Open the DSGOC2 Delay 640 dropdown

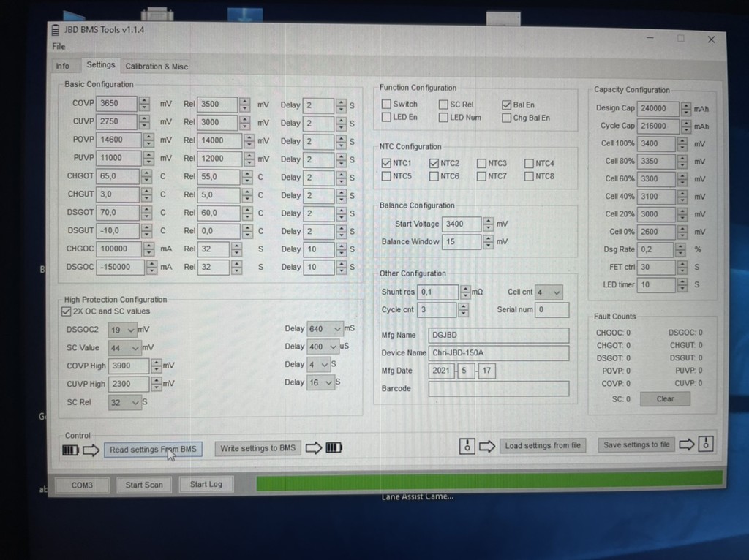tap(325, 329)
